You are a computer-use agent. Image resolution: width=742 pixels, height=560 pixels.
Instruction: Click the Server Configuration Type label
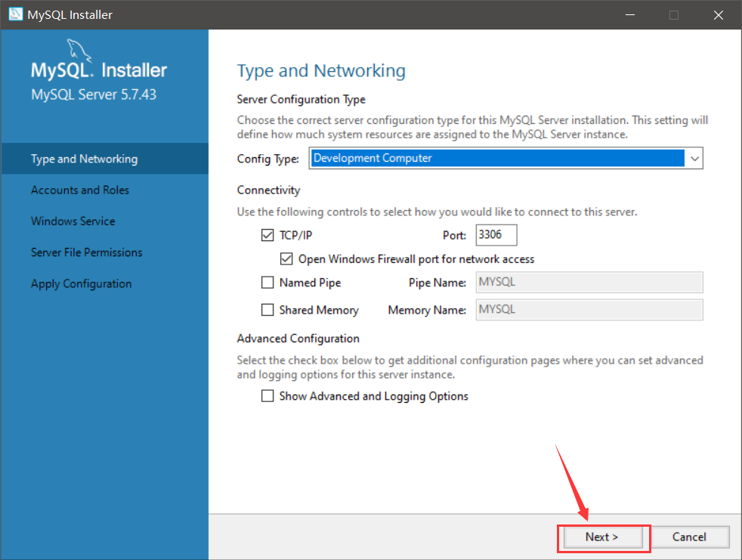[301, 100]
